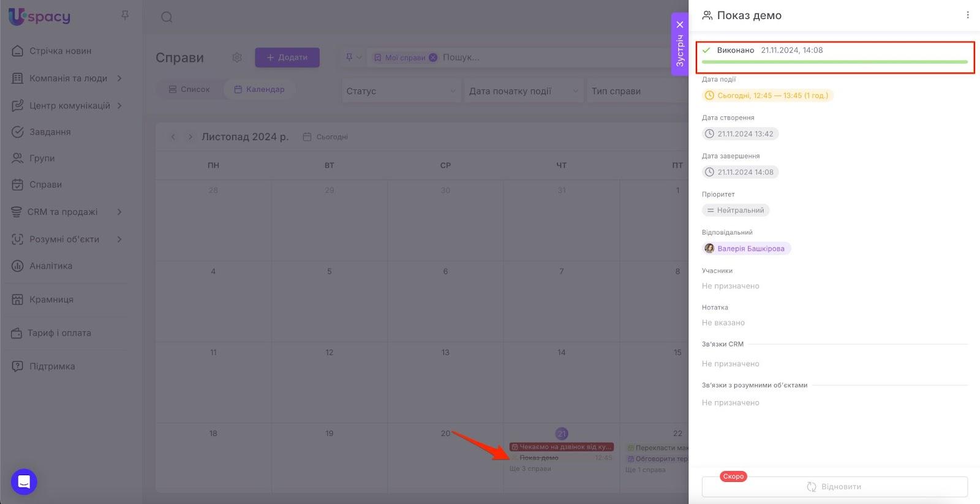Image resolution: width=980 pixels, height=504 pixels.
Task: Click the Відновити button
Action: click(x=835, y=487)
